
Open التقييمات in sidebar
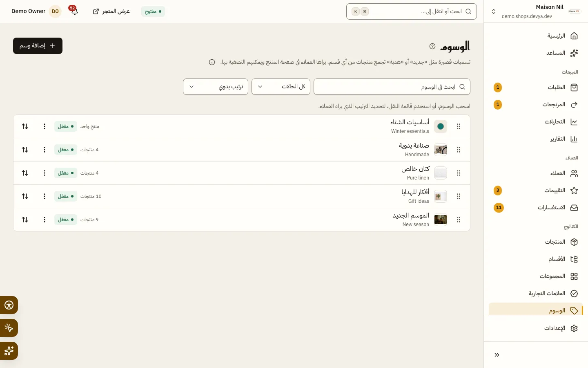536,191
